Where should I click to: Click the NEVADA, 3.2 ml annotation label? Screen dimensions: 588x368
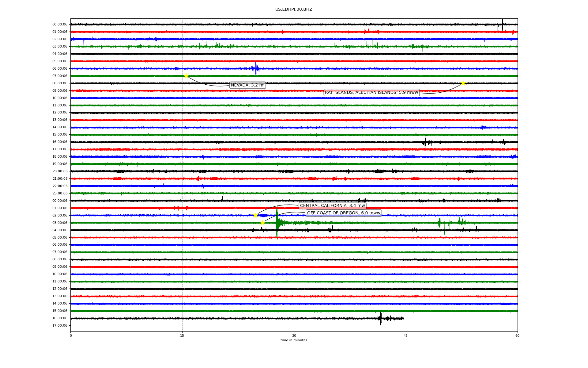coord(247,85)
